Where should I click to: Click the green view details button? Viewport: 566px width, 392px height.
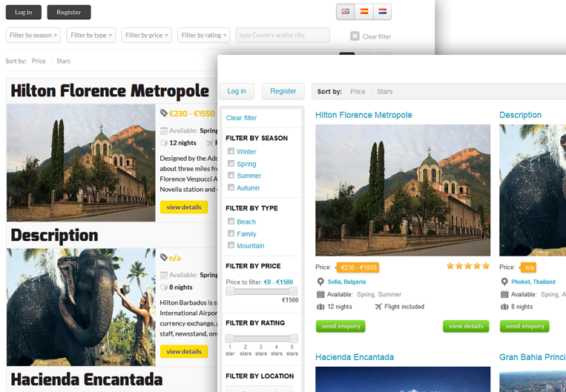click(466, 326)
